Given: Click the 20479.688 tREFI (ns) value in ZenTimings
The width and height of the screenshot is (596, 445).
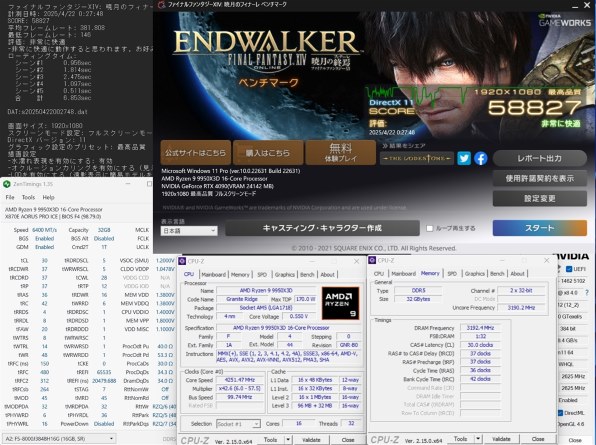Looking at the screenshot, I should click(104, 381).
